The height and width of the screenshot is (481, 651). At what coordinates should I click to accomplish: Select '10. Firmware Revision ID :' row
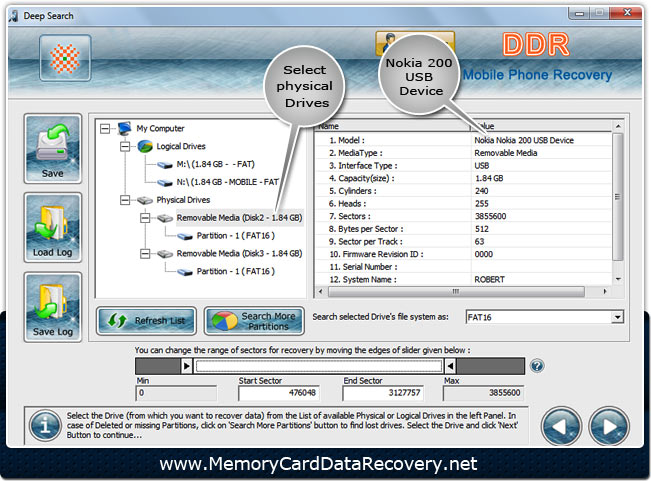(x=463, y=254)
